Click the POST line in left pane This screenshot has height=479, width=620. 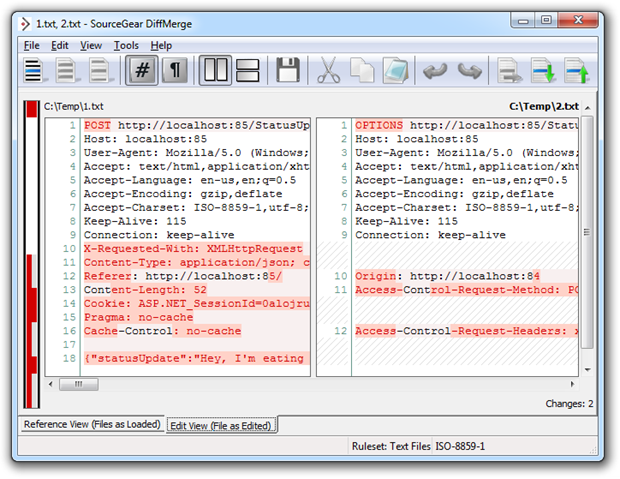click(x=197, y=125)
